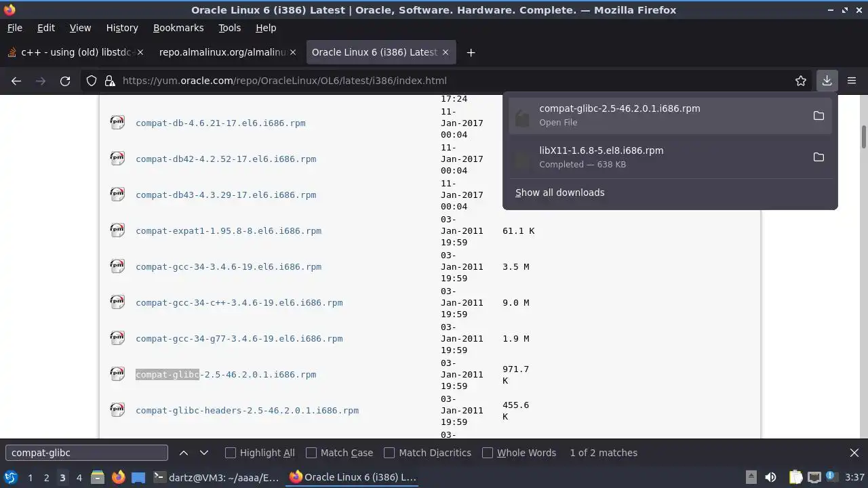Click Show all downloads
The image size is (868, 488).
click(x=559, y=192)
